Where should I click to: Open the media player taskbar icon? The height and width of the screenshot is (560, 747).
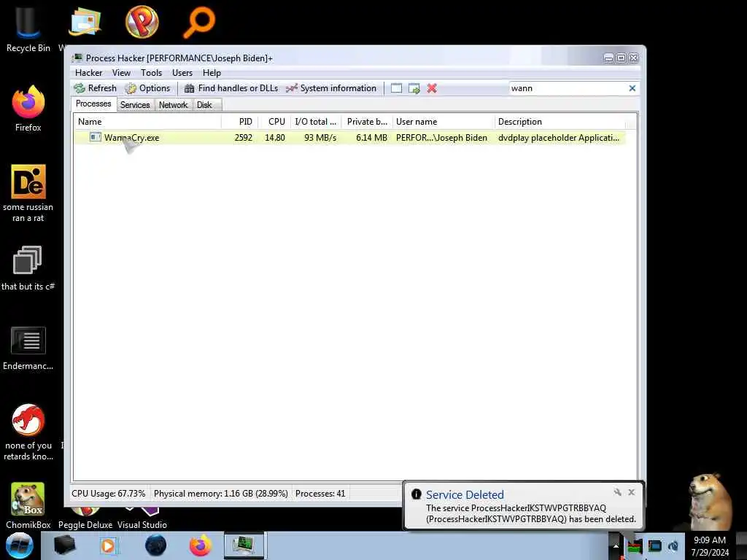[x=108, y=545]
